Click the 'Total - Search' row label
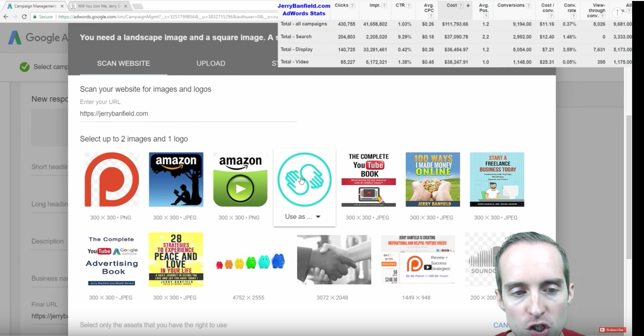 point(296,37)
